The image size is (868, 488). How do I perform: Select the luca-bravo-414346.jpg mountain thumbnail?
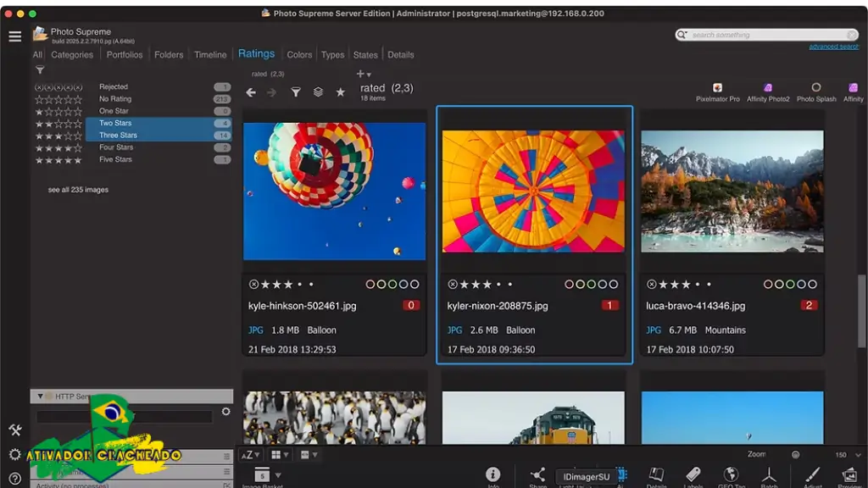pyautogui.click(x=732, y=191)
